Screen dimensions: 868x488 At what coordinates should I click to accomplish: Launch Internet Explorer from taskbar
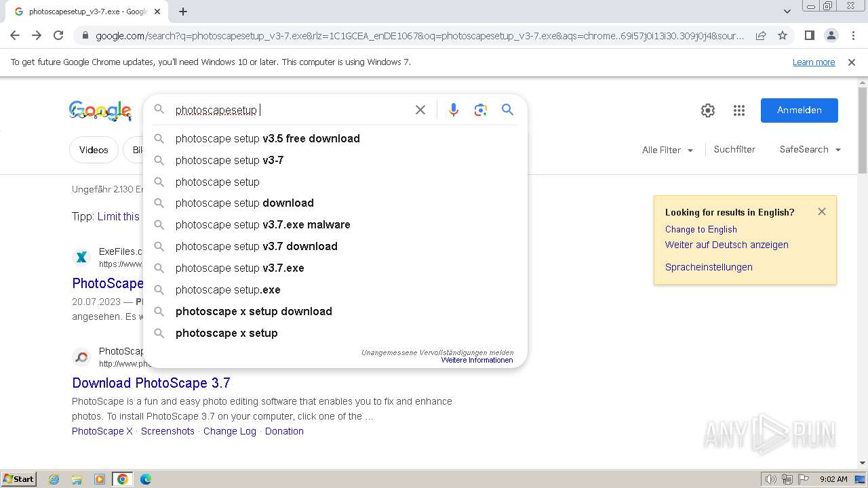54,479
